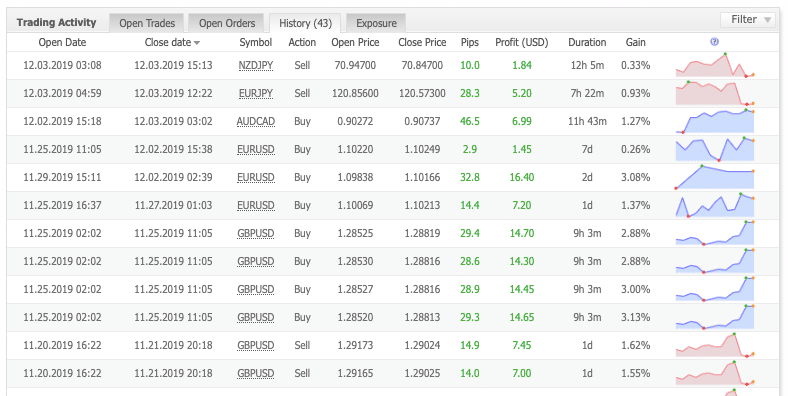Open GBPUSD link with 14.65 profit
Screen dimensions: 788x396
[256, 318]
